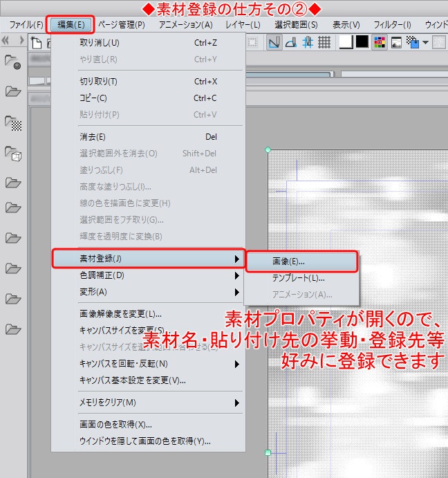Open the レイヤー(L) menu

[x=243, y=25]
